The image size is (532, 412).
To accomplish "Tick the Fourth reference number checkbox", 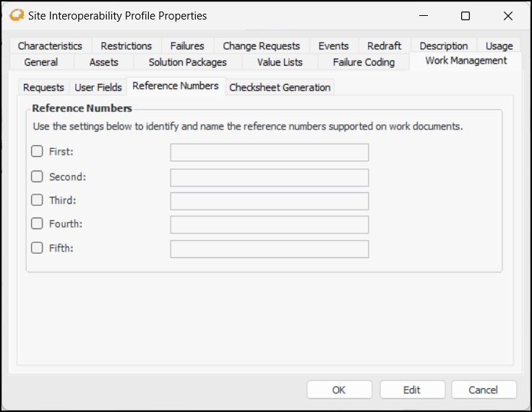I will tap(37, 224).
